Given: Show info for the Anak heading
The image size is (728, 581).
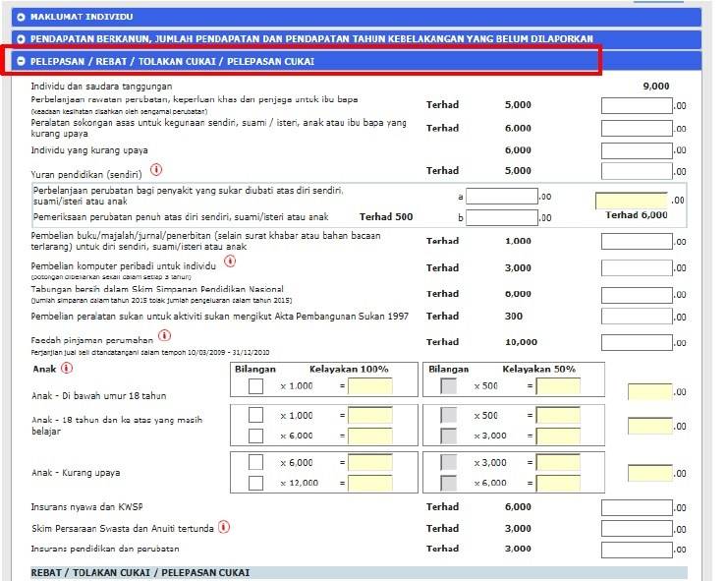Looking at the screenshot, I should (67, 369).
